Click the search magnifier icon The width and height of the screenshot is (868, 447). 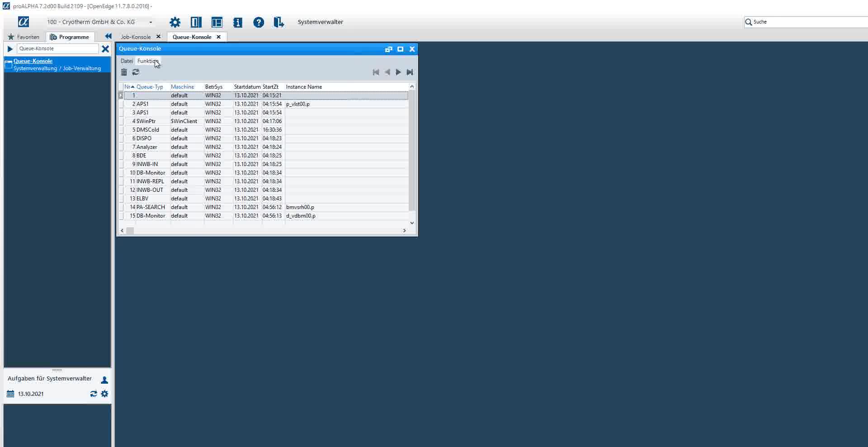749,22
